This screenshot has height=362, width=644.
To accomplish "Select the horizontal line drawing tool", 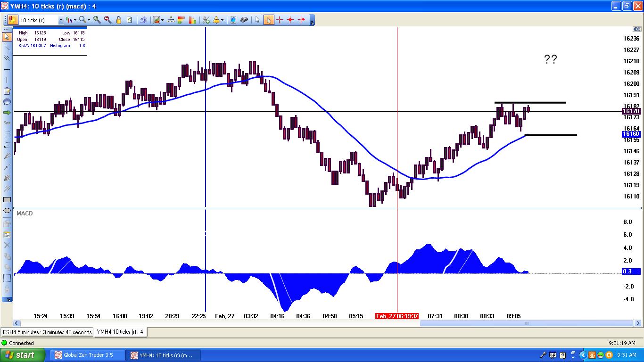I will 7,69.
